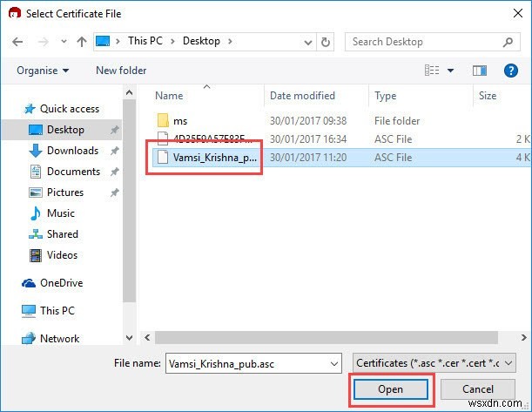This screenshot has width=532, height=412.
Task: Click the File folder type cell
Action: [x=397, y=121]
